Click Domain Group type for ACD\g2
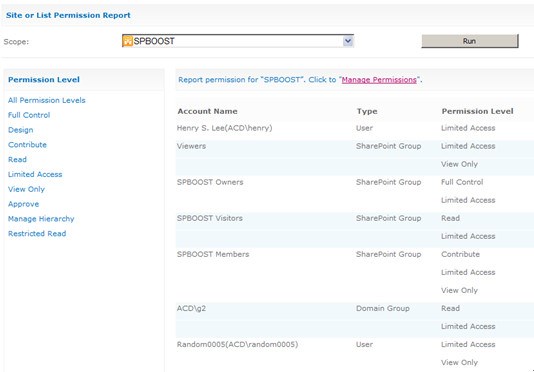Screen dimensions: 534x372 pyautogui.click(x=382, y=309)
